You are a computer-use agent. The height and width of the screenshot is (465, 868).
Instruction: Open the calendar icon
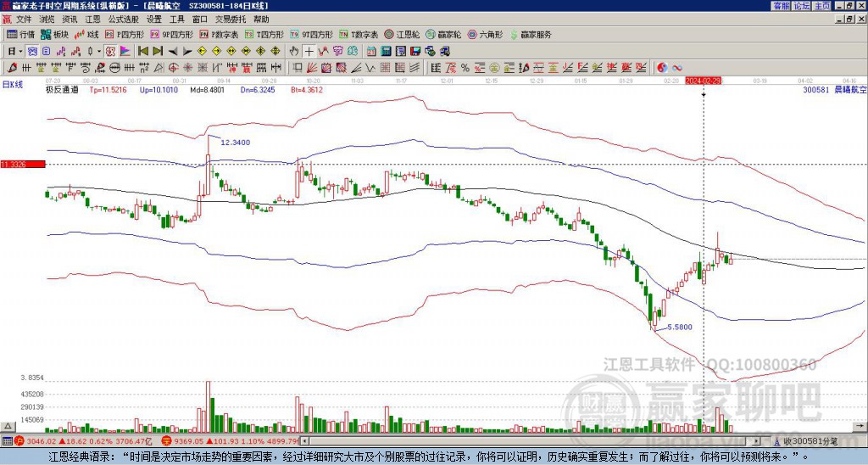click(x=371, y=52)
